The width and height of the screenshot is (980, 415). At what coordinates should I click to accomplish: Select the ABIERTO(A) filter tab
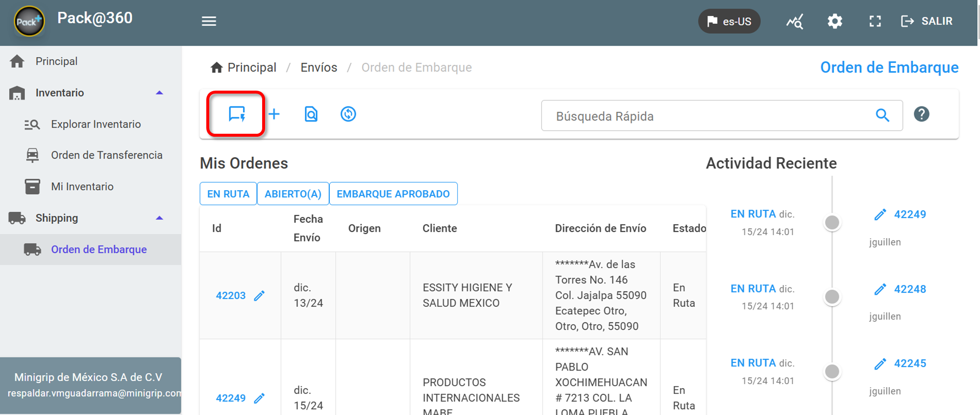(293, 194)
